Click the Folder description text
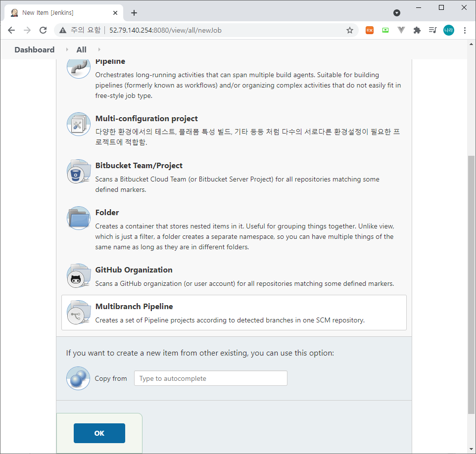Image resolution: width=476 pixels, height=454 pixels. [x=244, y=236]
